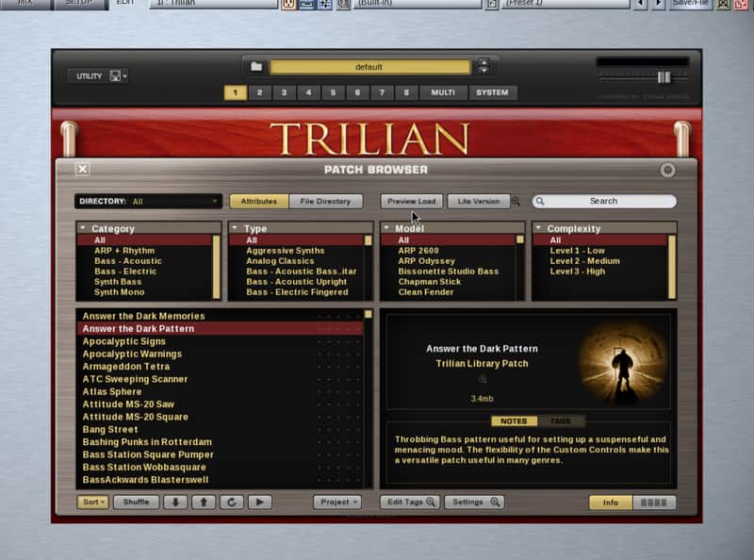Play the patch preview with the play button

click(x=260, y=502)
